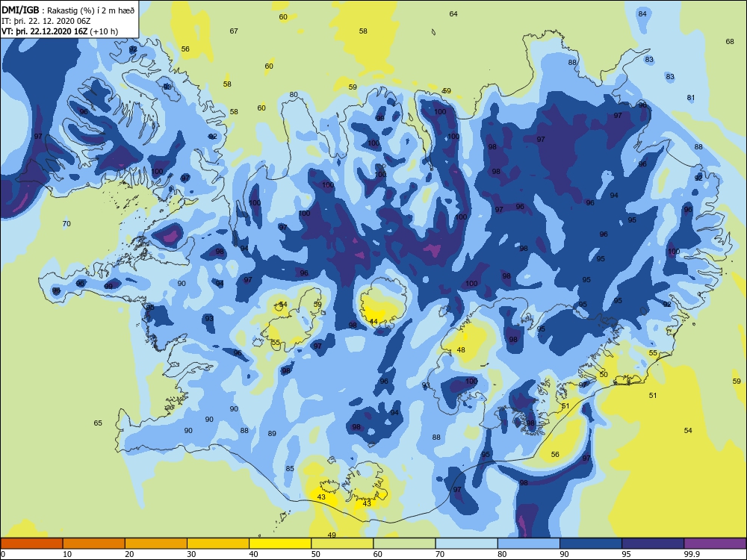Viewport: 747px width, 560px height.
Task: Pick the 20–30 amber legend swatch
Action: (x=156, y=544)
